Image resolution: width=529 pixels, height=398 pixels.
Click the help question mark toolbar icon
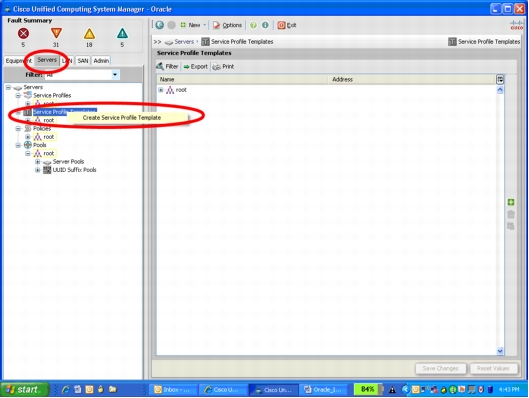pos(253,25)
